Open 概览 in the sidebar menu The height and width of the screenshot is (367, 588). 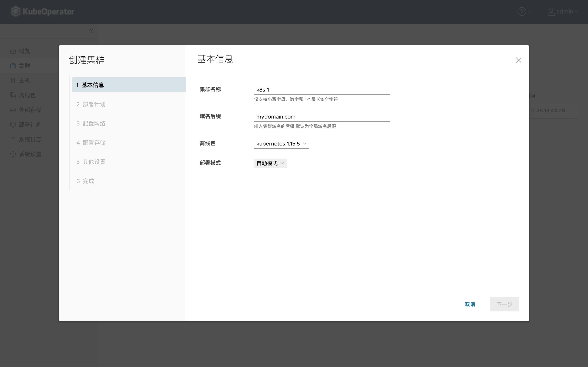point(24,51)
